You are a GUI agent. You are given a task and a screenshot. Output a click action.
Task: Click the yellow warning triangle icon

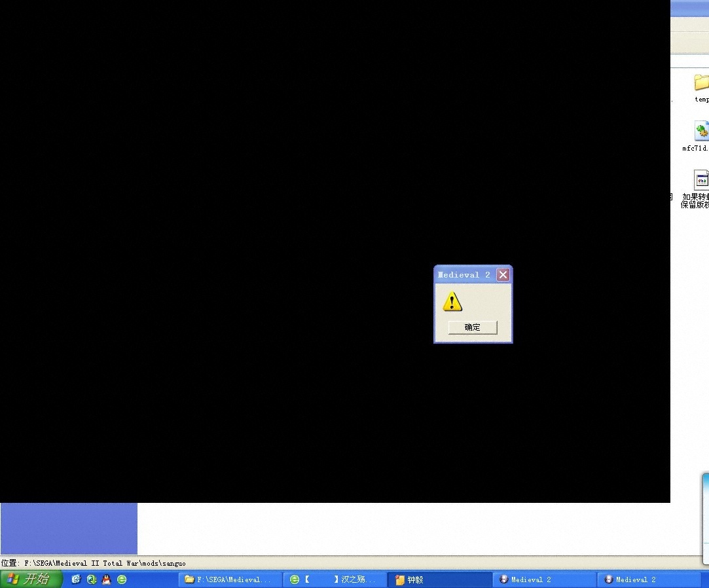[x=452, y=302]
